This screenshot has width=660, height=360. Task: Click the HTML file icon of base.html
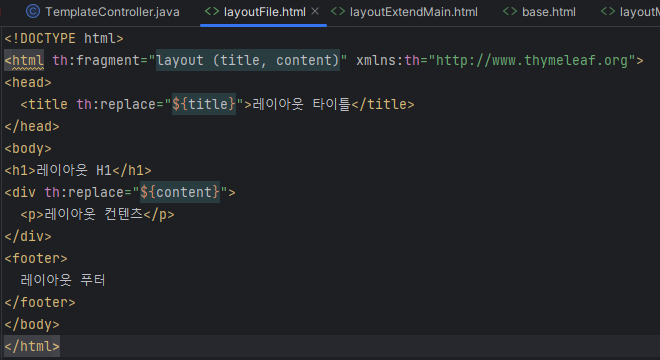coord(510,11)
